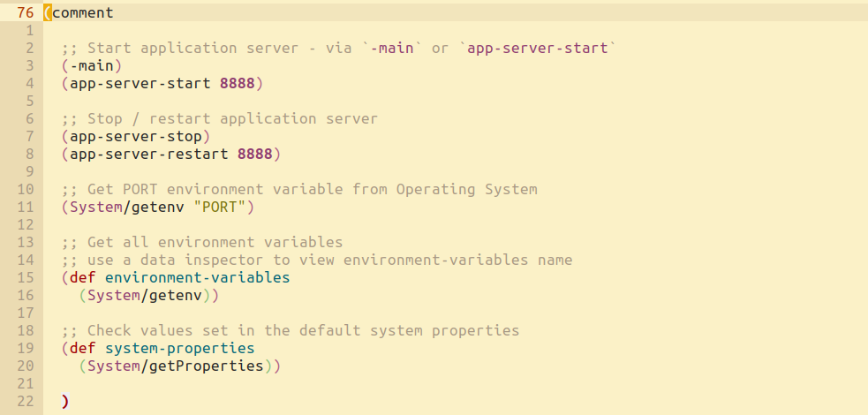868x415 pixels.
Task: Click def before system-properties
Action: [x=82, y=348]
